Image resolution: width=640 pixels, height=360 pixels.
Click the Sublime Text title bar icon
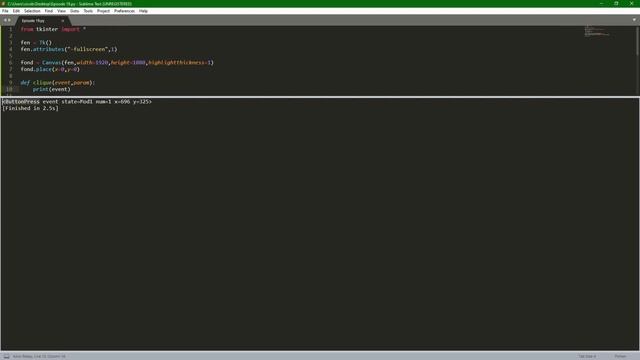3,4
